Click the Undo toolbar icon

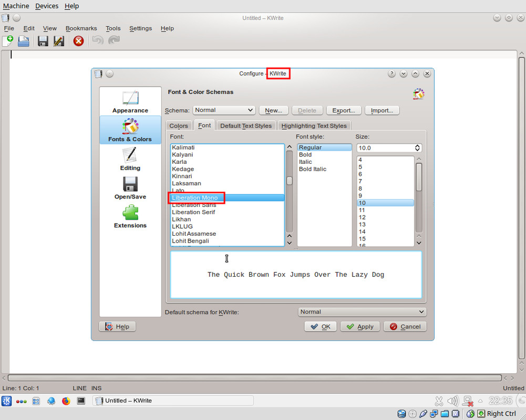(98, 40)
